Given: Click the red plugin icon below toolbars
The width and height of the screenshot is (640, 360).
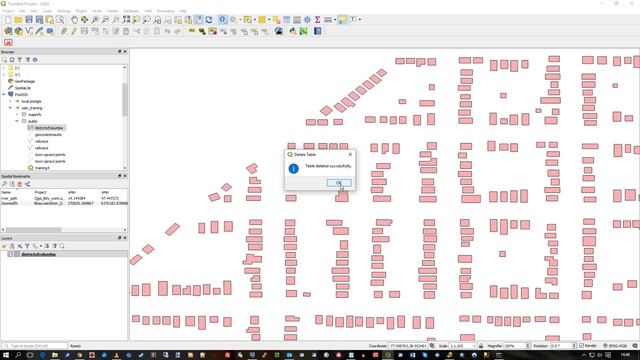Looking at the screenshot, I should pos(8,42).
